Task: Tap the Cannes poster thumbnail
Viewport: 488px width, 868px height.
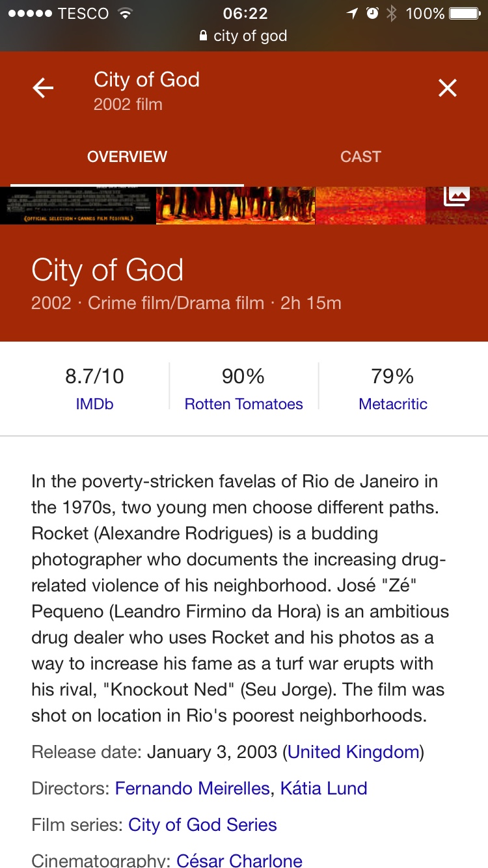Action: [x=78, y=206]
